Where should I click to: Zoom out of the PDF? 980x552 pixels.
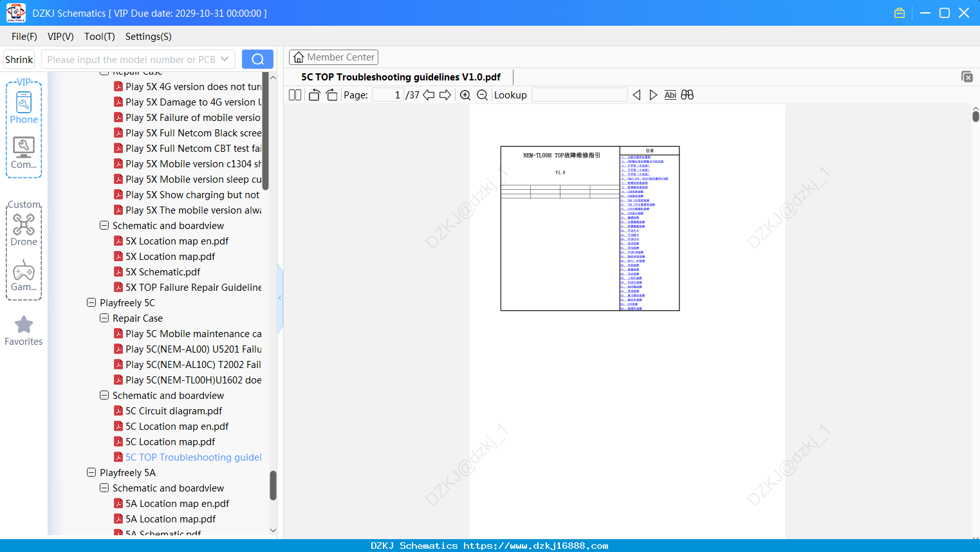coord(482,95)
